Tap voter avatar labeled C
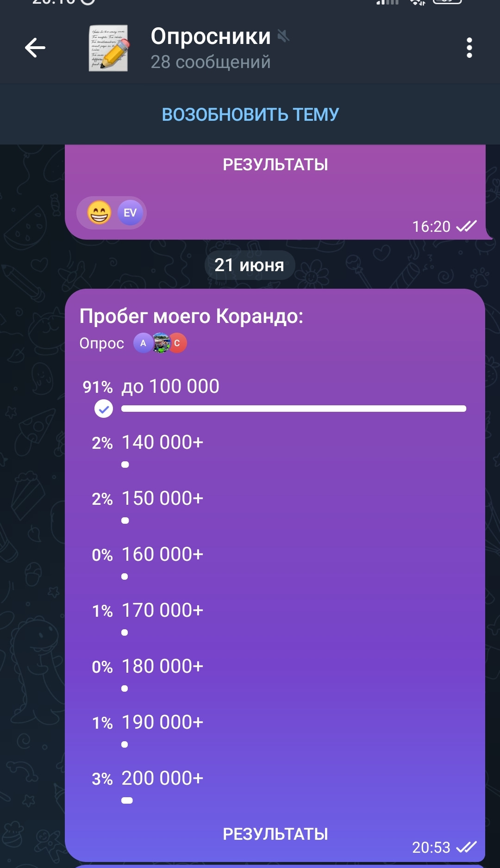 click(x=177, y=343)
